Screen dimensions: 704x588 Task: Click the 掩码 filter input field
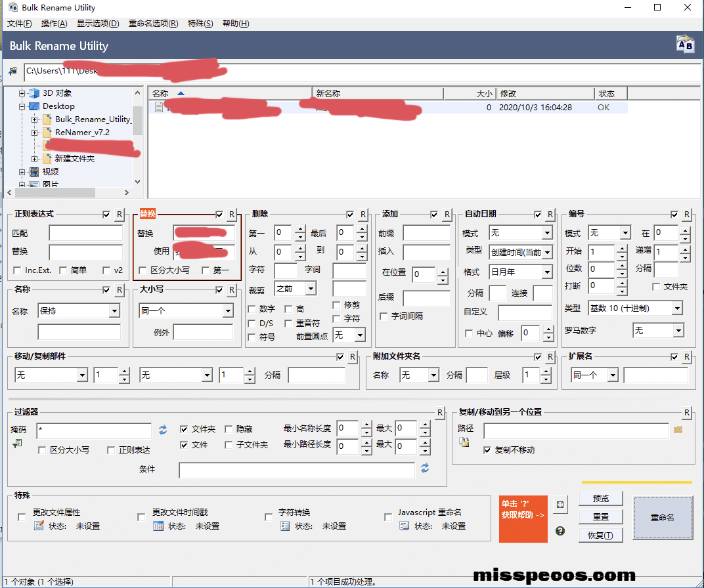coord(94,430)
